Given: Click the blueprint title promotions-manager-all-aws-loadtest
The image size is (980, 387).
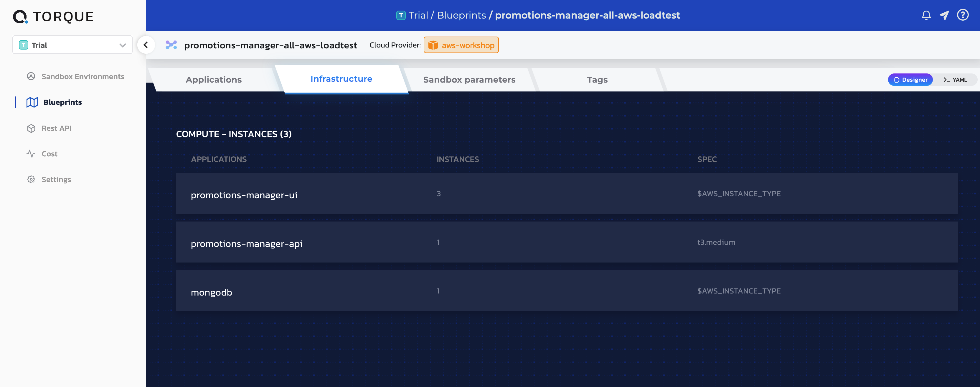Looking at the screenshot, I should click(270, 45).
